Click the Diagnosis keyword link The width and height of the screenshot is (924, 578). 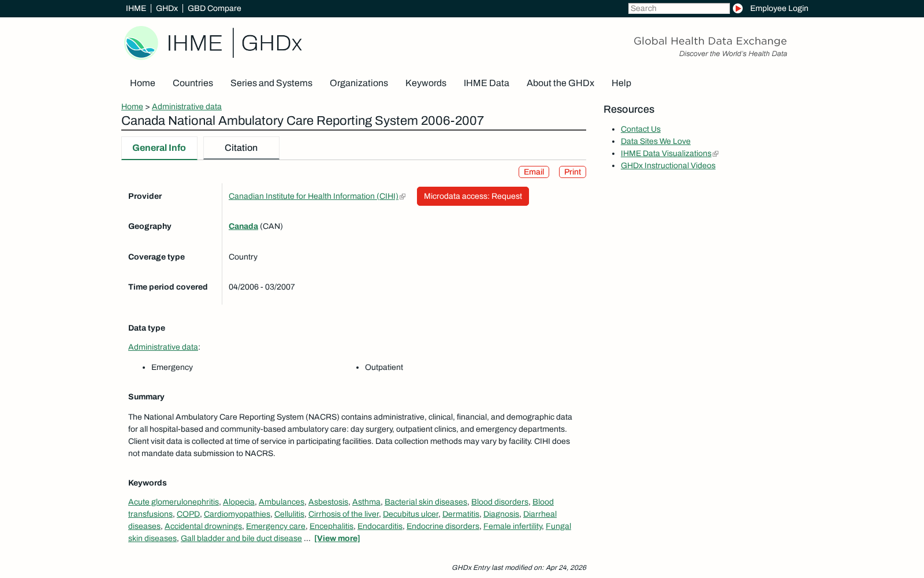pos(501,514)
